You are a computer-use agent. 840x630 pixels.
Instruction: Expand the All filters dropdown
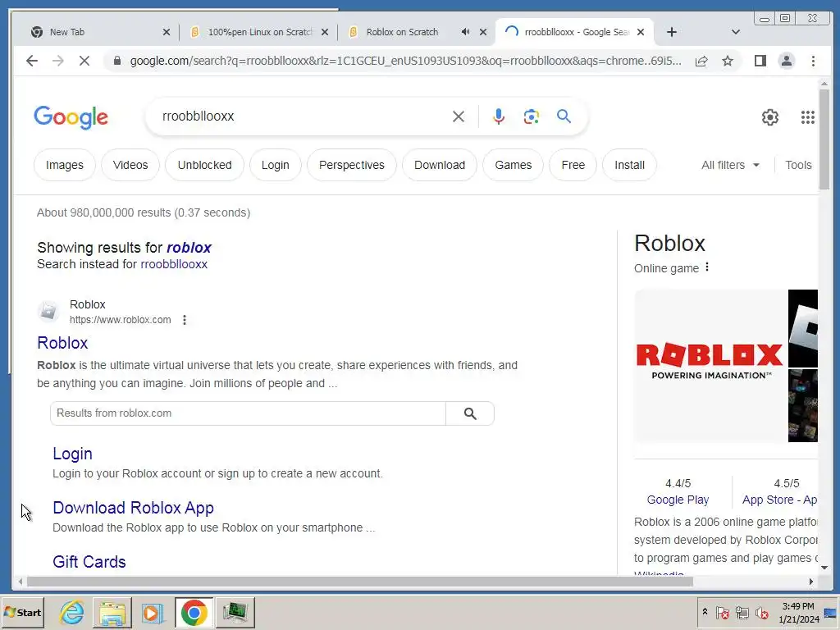coord(730,165)
